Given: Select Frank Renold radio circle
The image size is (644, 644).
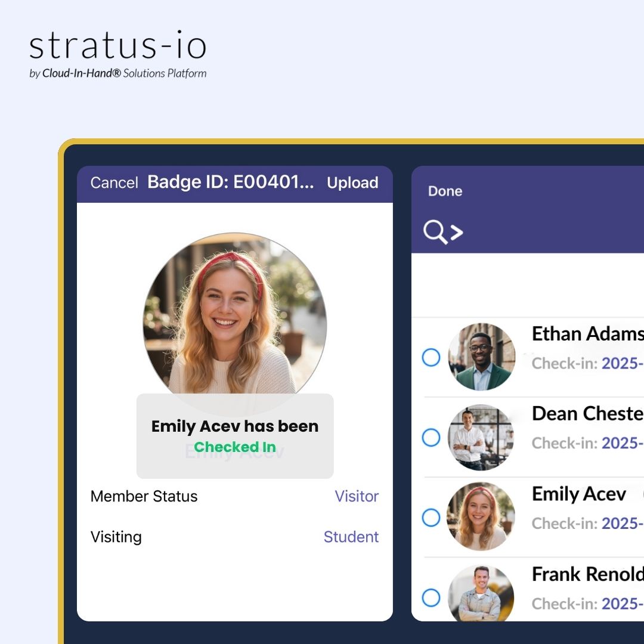Looking at the screenshot, I should point(431,597).
